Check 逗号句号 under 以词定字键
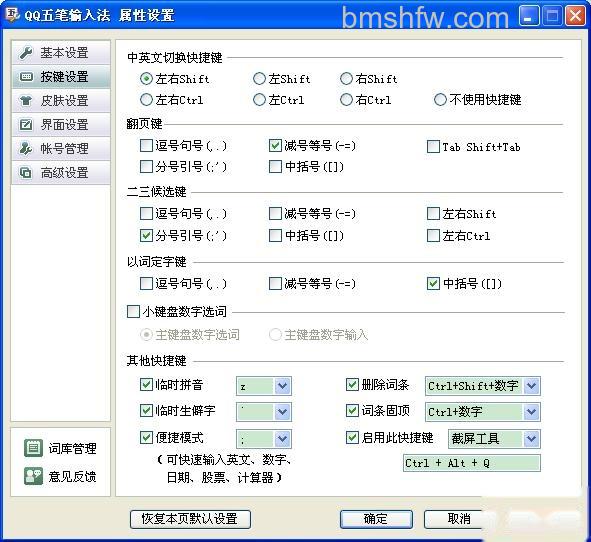Image resolution: width=591 pixels, height=542 pixels. click(x=146, y=283)
